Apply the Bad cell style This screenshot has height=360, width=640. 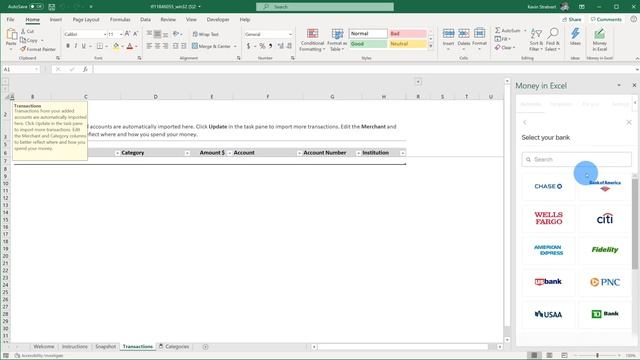click(x=408, y=33)
